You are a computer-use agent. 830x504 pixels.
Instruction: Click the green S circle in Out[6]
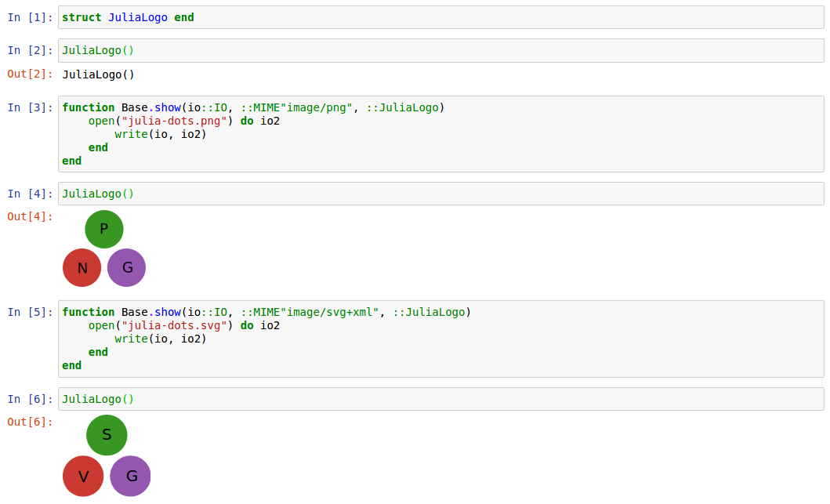point(107,435)
